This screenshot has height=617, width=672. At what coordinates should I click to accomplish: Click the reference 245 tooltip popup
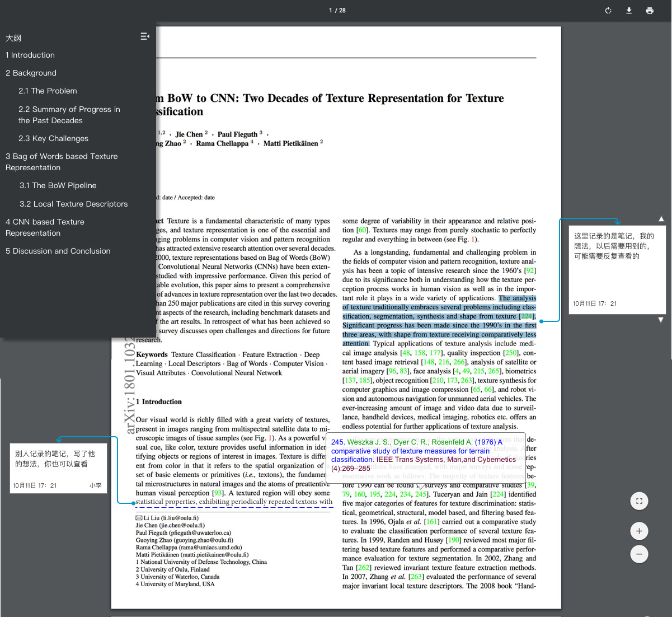426,458
